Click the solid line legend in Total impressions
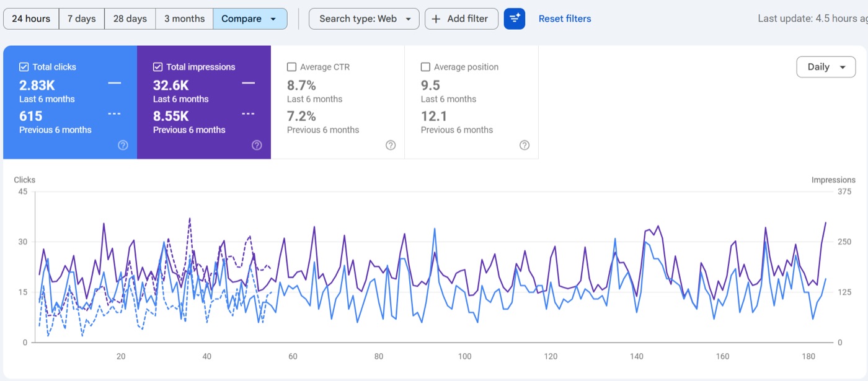 point(248,83)
